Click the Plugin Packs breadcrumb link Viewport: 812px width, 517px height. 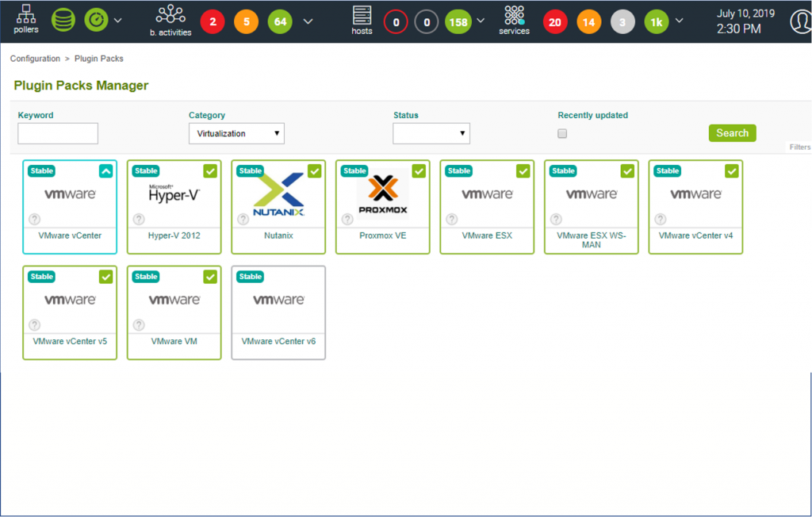(99, 59)
